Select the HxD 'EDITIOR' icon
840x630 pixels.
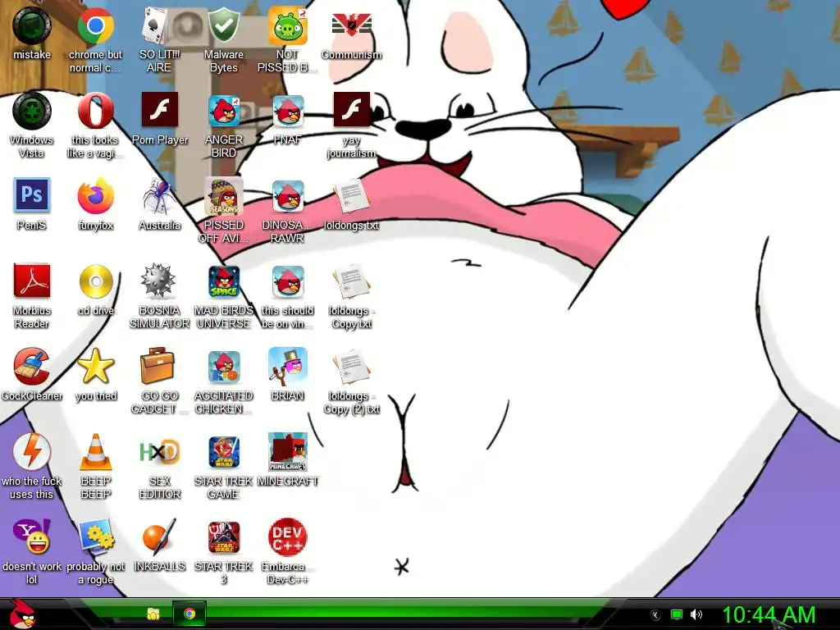point(159,452)
